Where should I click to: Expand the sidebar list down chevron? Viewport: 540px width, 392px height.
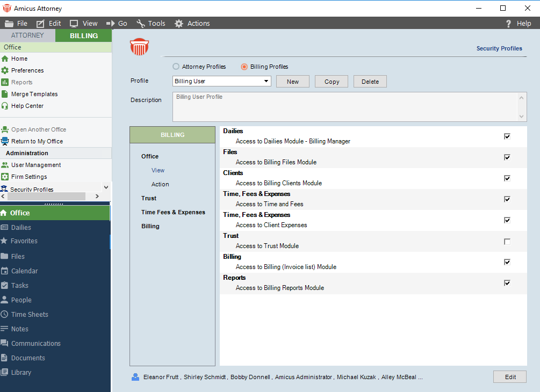(x=106, y=187)
